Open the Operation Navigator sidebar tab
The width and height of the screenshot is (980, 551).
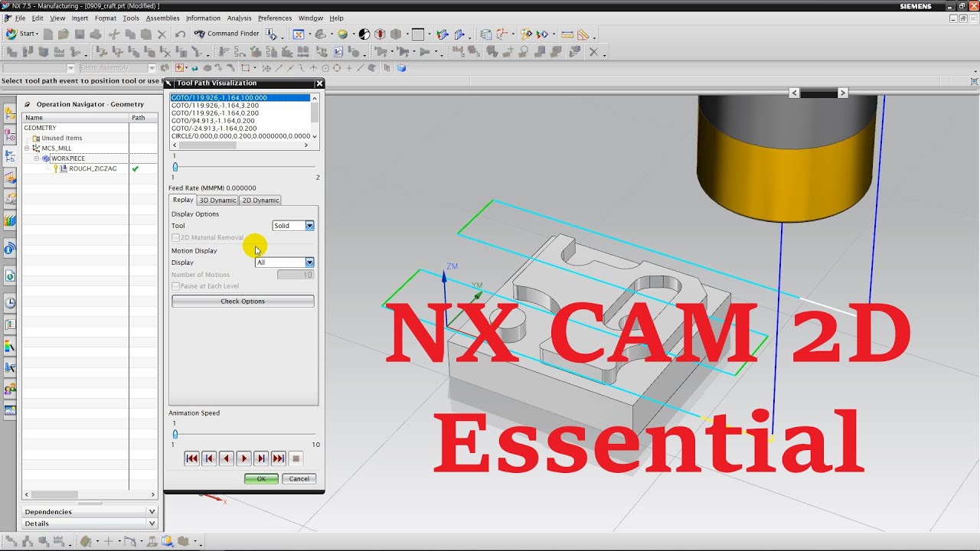click(10, 156)
